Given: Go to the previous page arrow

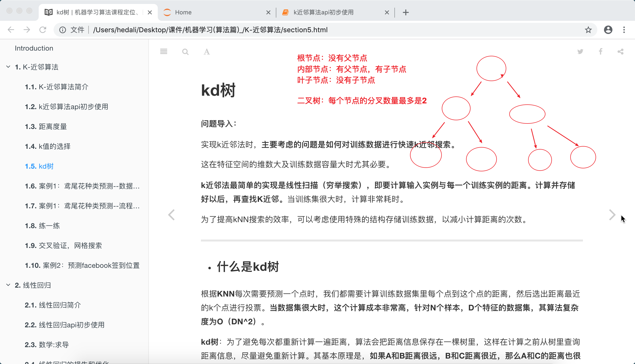Looking at the screenshot, I should 171,215.
